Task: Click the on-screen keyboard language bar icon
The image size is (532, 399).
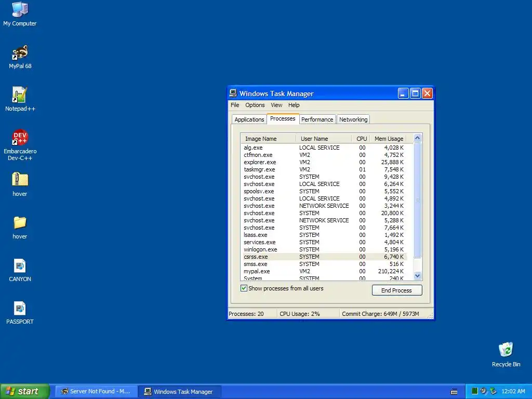Action: pos(454,392)
